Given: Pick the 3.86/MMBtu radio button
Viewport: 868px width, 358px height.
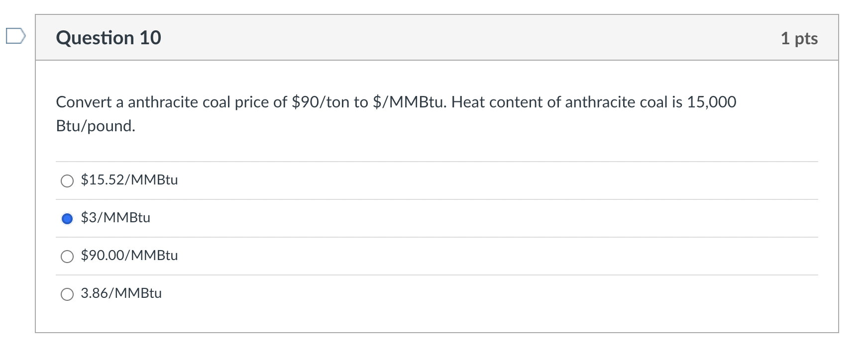Looking at the screenshot, I should coord(67,294).
